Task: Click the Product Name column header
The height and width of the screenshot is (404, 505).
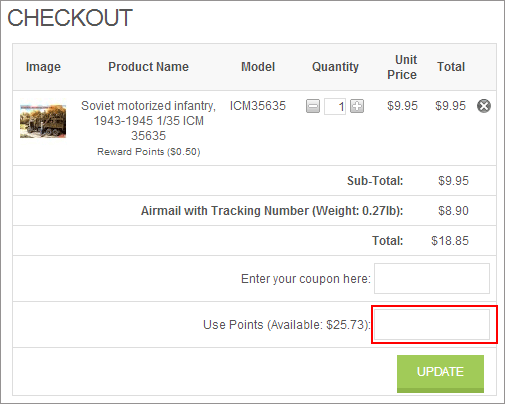Action: [x=149, y=67]
